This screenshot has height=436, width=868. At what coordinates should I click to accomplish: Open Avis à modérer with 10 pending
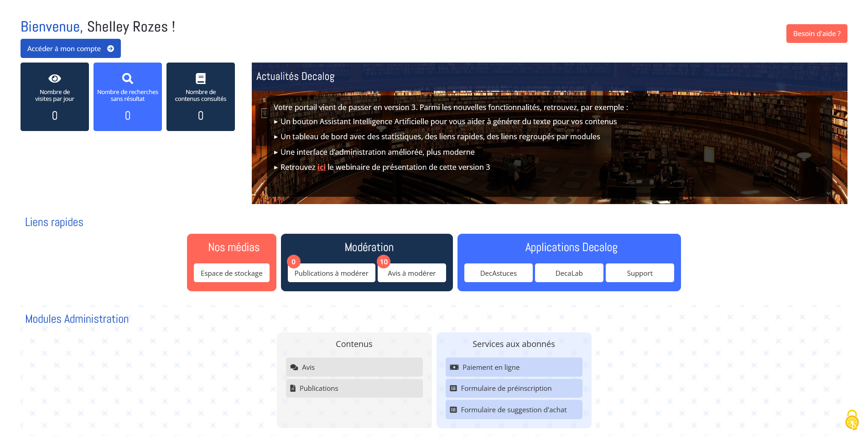coord(411,273)
